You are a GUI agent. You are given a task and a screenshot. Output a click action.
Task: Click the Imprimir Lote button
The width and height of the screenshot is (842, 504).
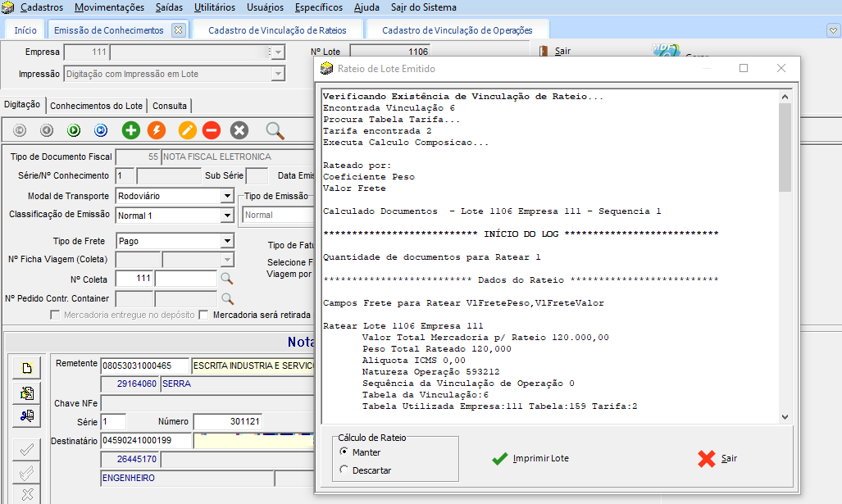(x=530, y=458)
